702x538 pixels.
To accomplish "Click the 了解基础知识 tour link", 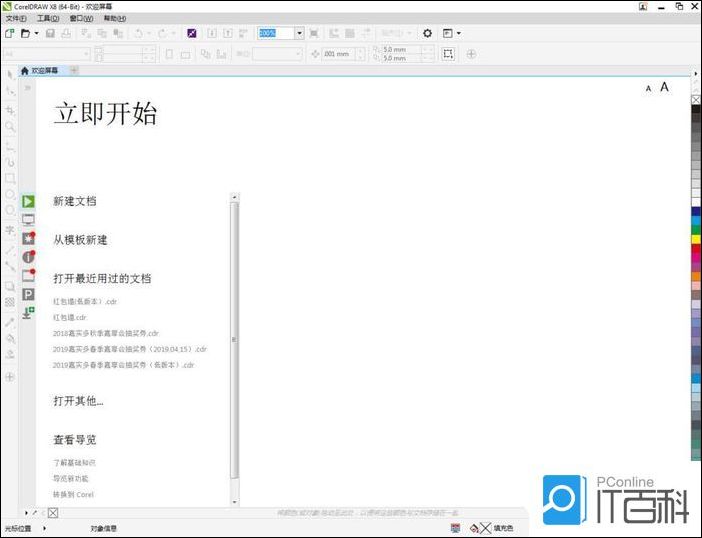I will pyautogui.click(x=74, y=462).
